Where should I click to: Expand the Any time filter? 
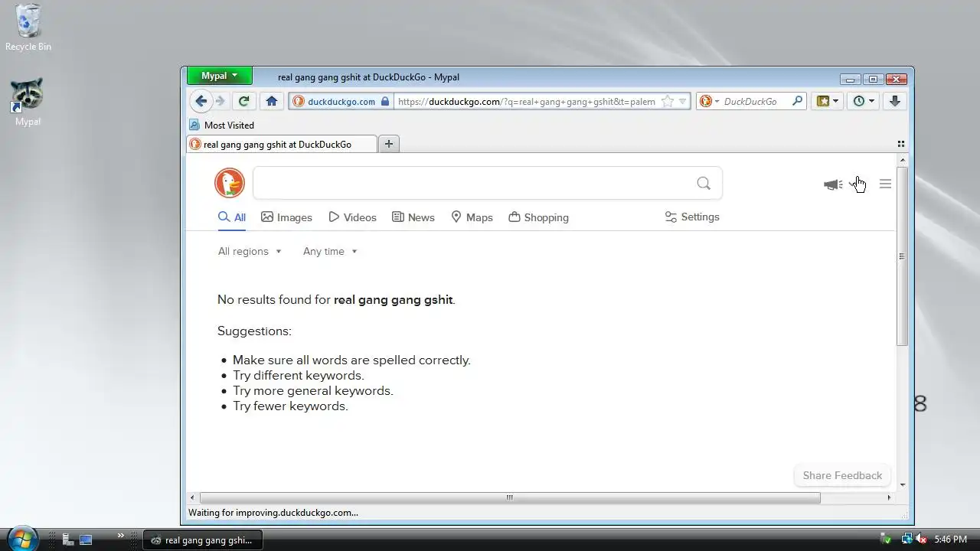point(330,251)
